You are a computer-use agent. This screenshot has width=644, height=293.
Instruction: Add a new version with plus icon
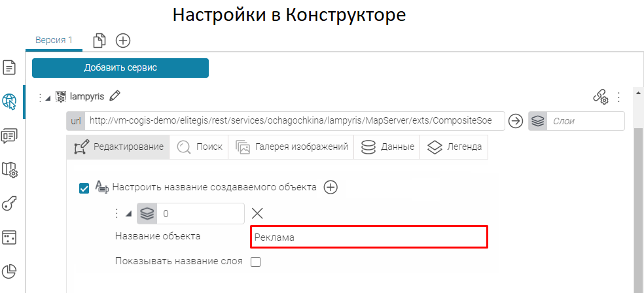coord(123,41)
